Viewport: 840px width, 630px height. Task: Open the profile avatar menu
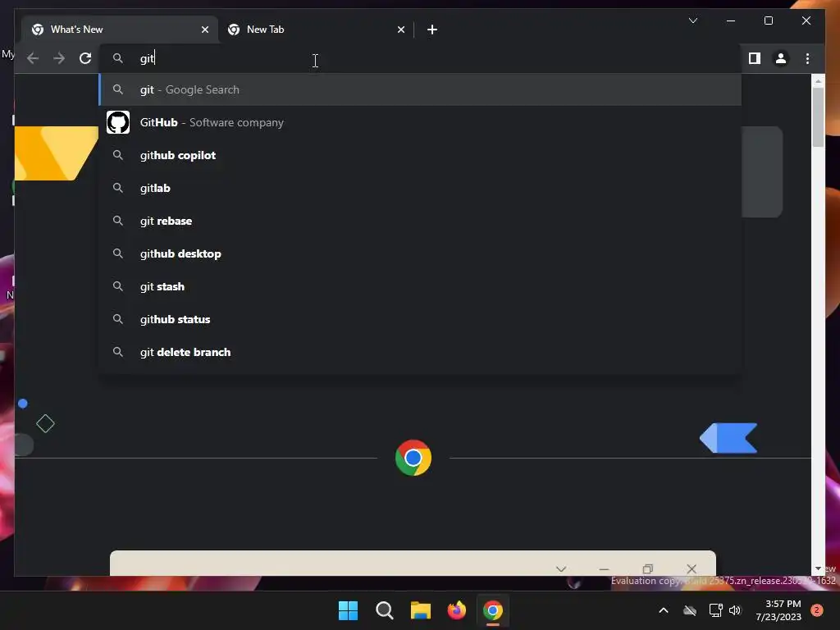pos(781,58)
